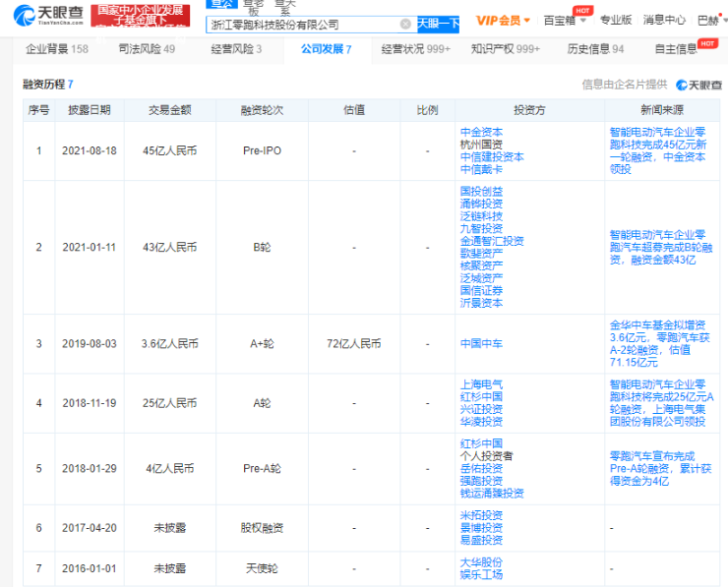
Task: Open 专业版 from the top navigation
Action: (x=616, y=20)
